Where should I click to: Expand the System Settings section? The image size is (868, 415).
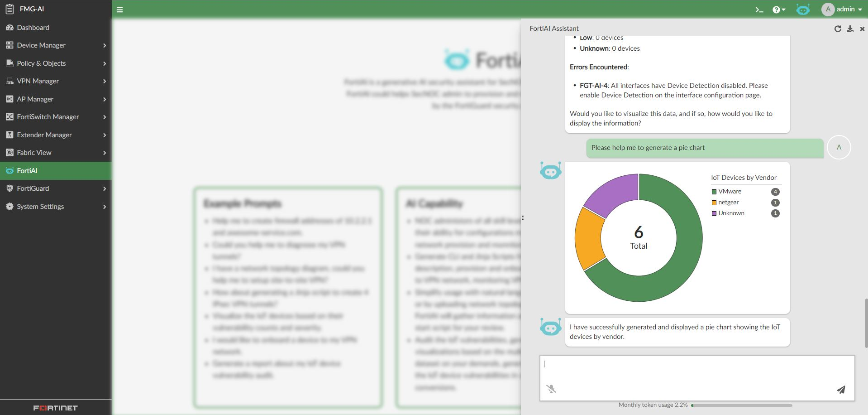[40, 207]
